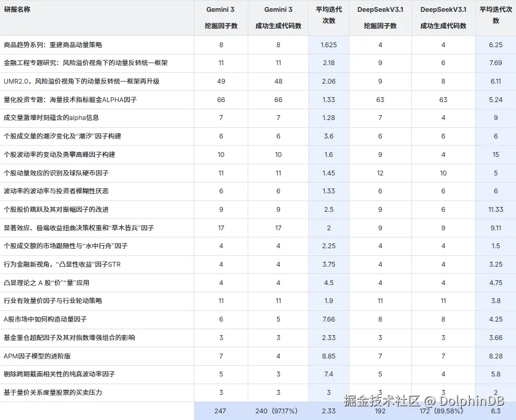Click the cell showing 3.66
Image resolution: width=516 pixels, height=420 pixels.
coord(495,338)
